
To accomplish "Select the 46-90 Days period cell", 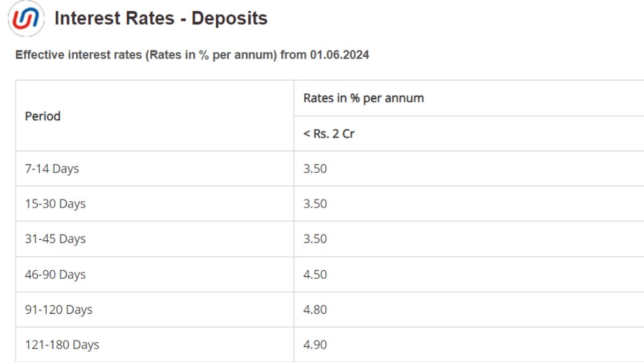I will [x=55, y=274].
